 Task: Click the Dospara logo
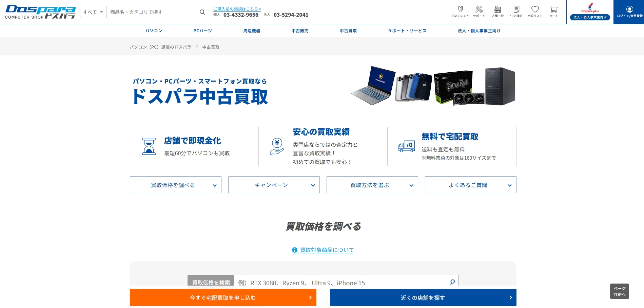40,12
